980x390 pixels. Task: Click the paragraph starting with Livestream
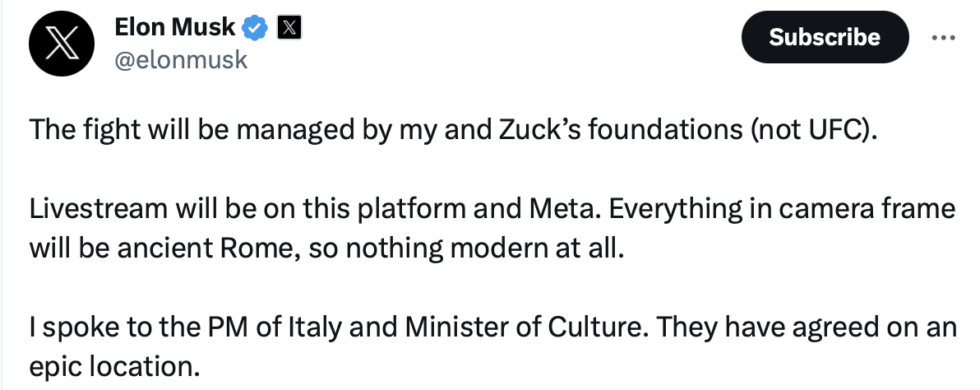point(492,229)
